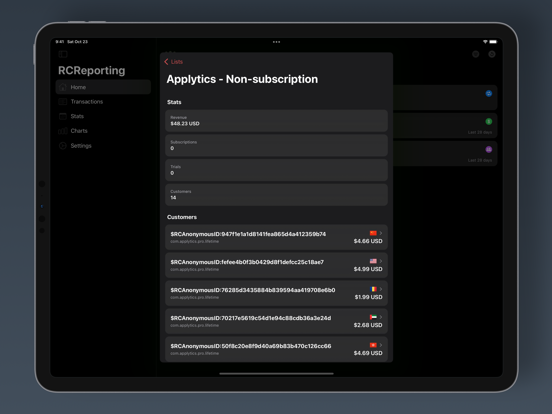
Task: Click the RCReporting sidebar title
Action: pyautogui.click(x=92, y=70)
